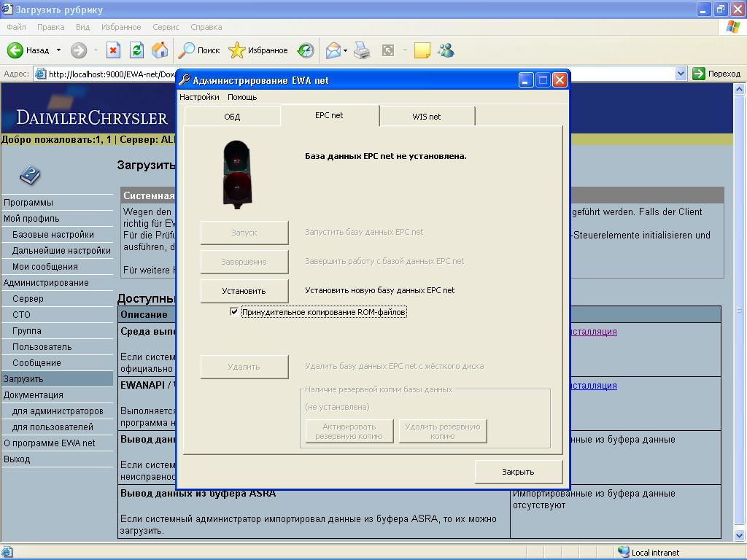
Task: Open the Настройки menu in dialog
Action: click(x=199, y=97)
